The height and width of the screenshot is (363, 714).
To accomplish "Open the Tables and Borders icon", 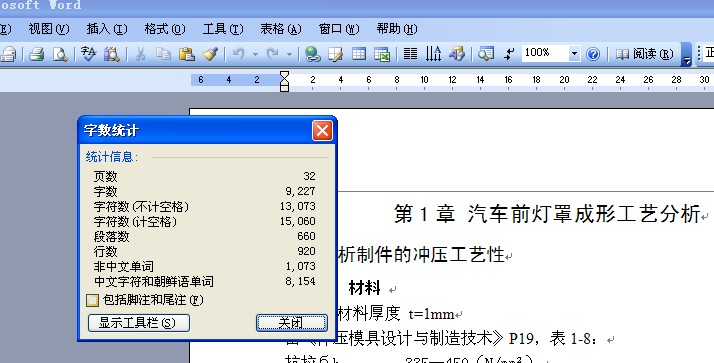I will point(336,54).
